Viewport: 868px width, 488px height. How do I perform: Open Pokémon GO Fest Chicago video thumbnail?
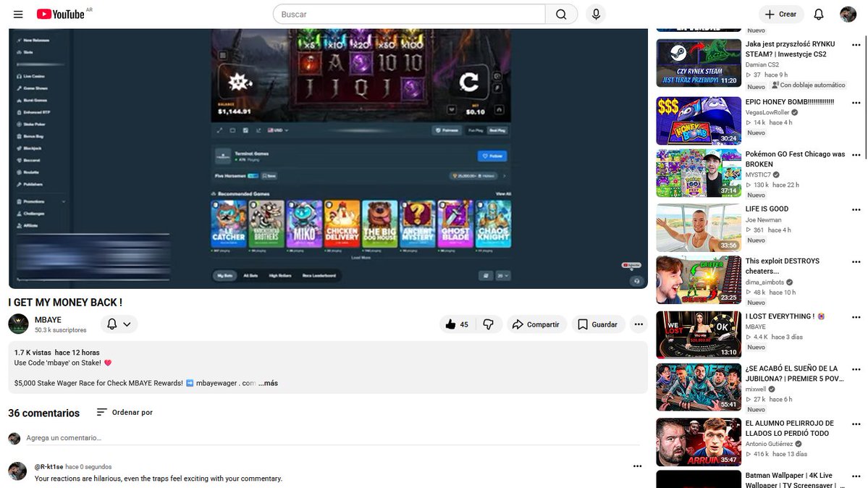tap(699, 173)
